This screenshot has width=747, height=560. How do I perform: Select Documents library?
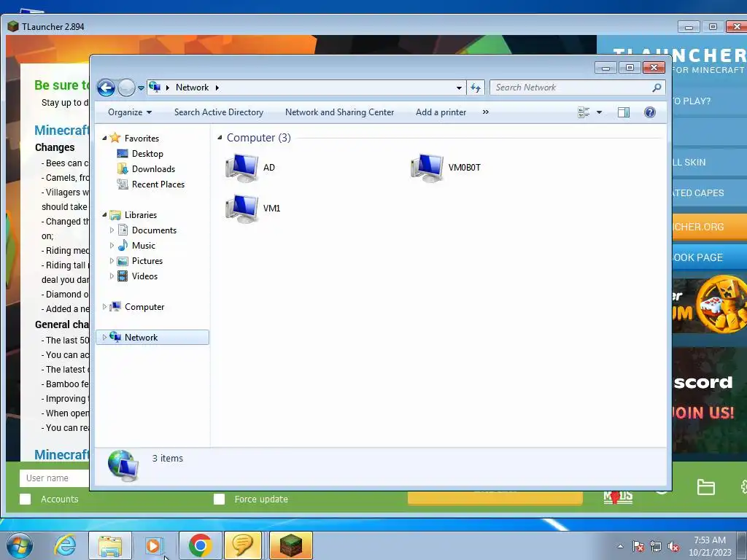pos(155,230)
